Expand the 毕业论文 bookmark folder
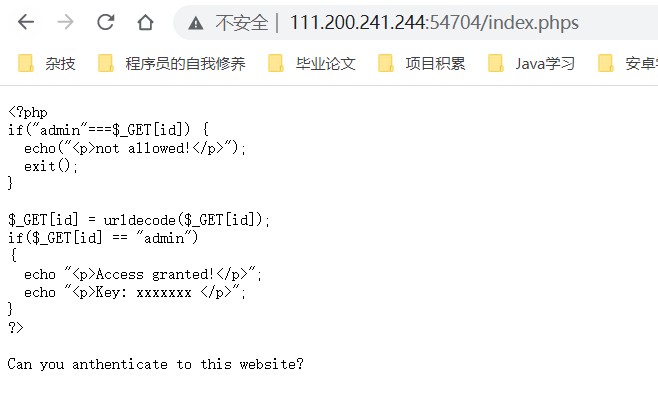This screenshot has height=401, width=658. click(x=312, y=64)
